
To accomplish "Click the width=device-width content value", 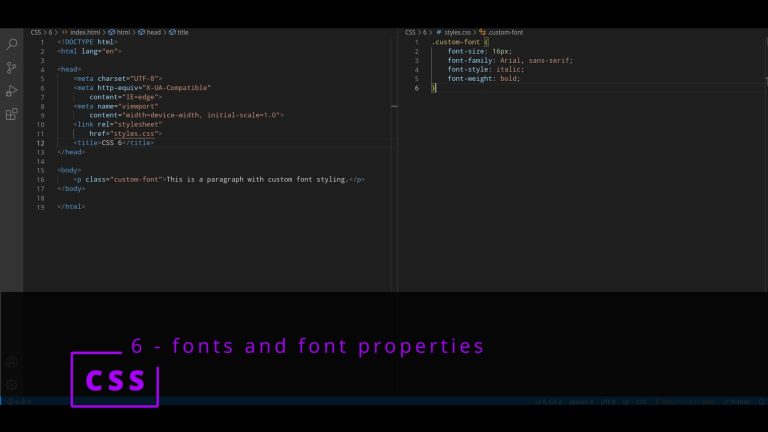I will tap(162, 115).
